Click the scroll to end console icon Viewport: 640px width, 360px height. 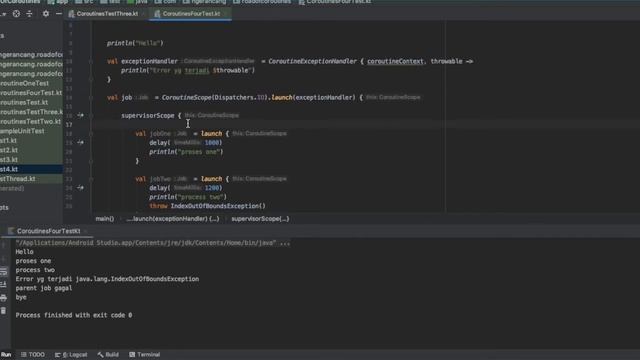[4, 284]
